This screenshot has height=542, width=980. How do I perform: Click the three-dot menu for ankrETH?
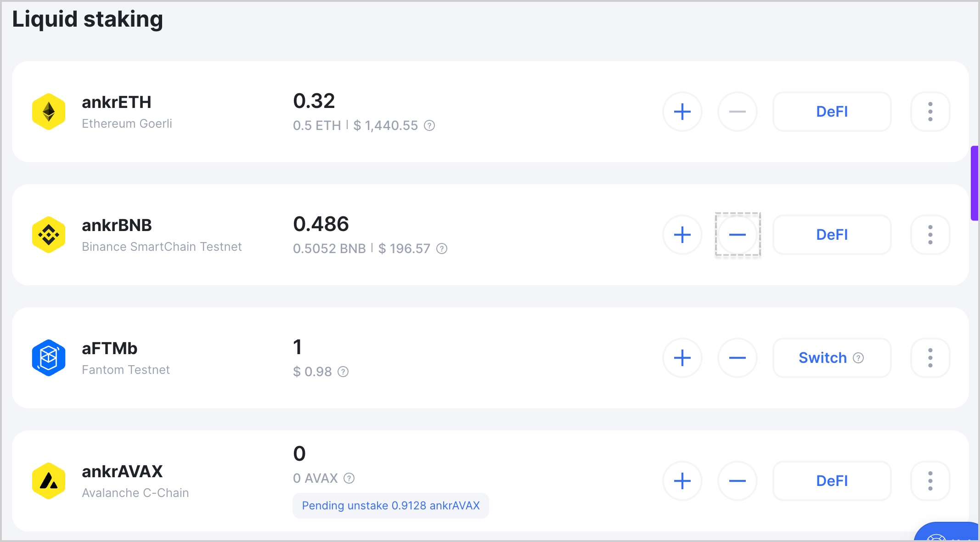pos(931,112)
